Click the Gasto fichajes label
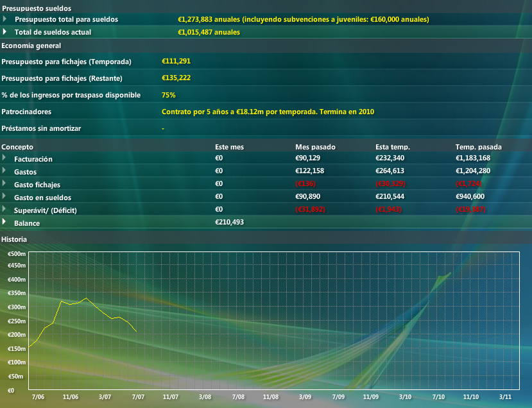532x408 pixels. coord(37,185)
